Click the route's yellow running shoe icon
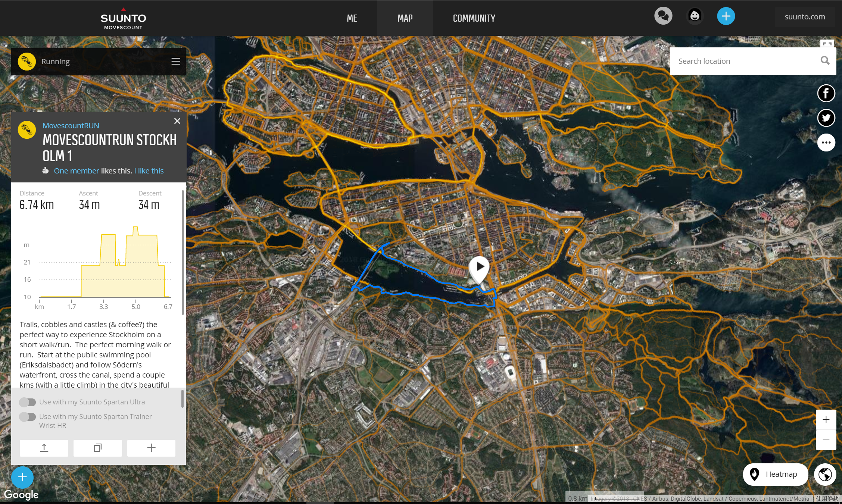842x504 pixels. point(27,130)
